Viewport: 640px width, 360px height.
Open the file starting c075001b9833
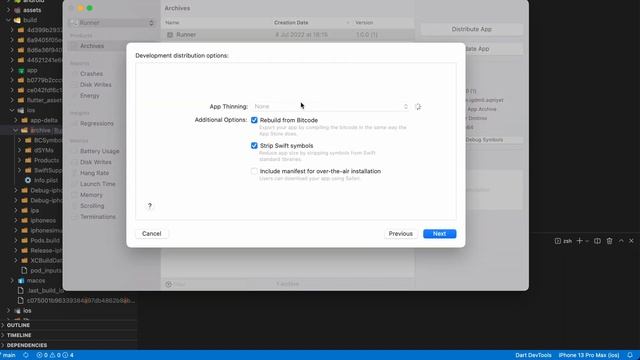[x=80, y=301]
